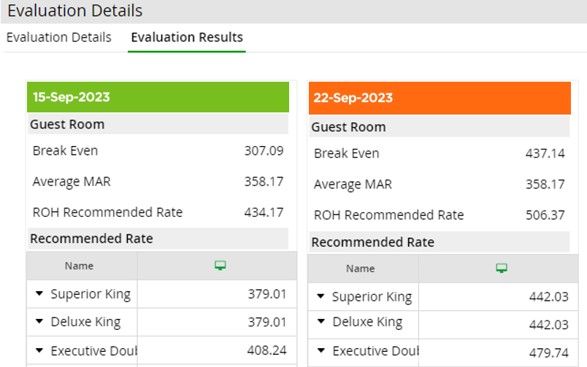Select the Evaluation Results tab
Viewport: 587px width, 367px height.
tap(187, 37)
